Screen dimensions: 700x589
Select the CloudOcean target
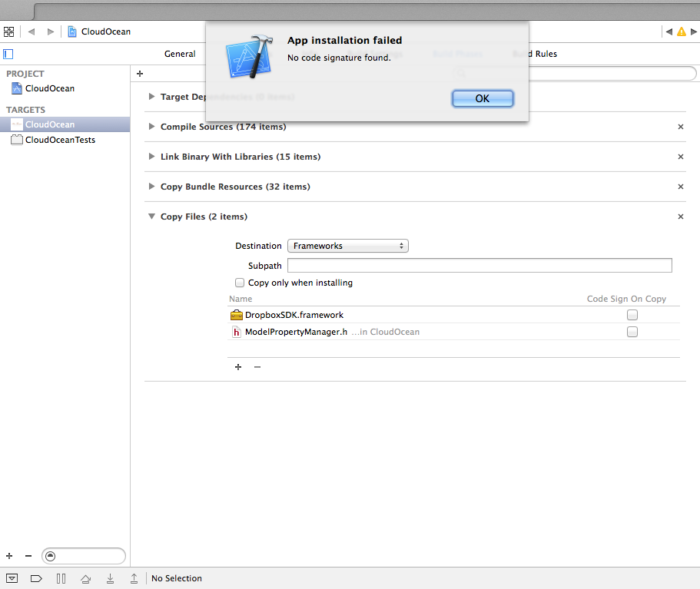(x=65, y=124)
